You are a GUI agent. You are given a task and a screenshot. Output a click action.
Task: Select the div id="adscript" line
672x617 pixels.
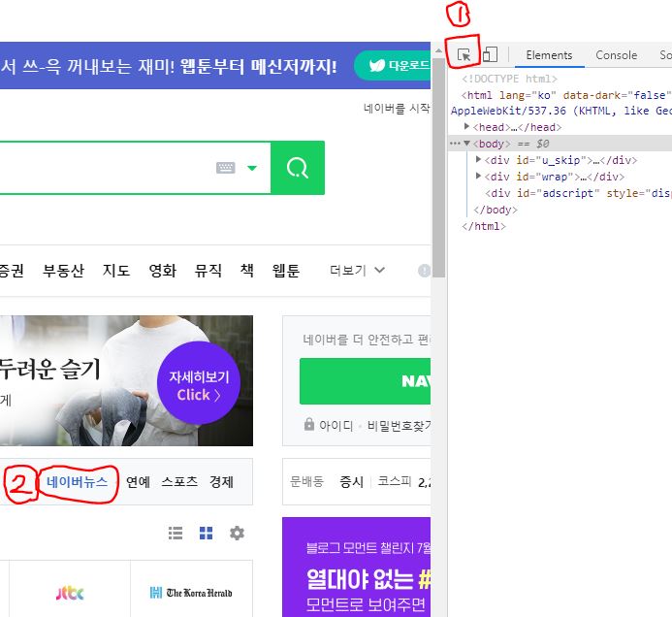[x=578, y=193]
